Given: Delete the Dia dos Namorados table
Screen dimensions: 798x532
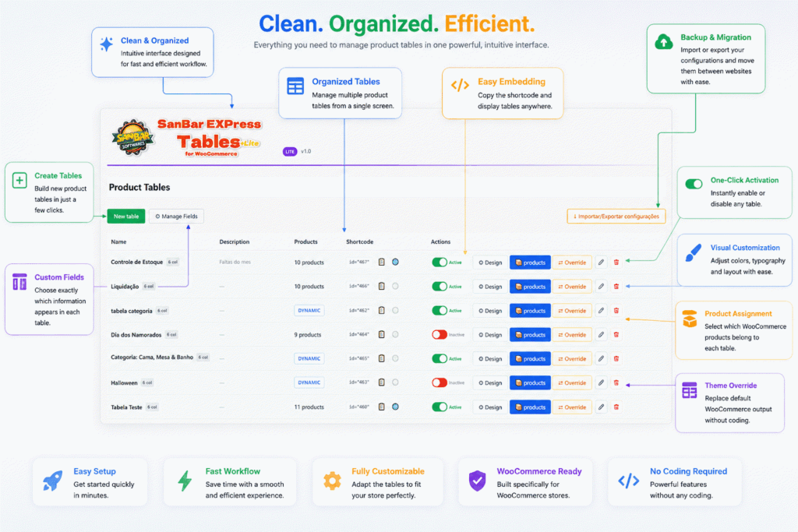Looking at the screenshot, I should pos(616,335).
